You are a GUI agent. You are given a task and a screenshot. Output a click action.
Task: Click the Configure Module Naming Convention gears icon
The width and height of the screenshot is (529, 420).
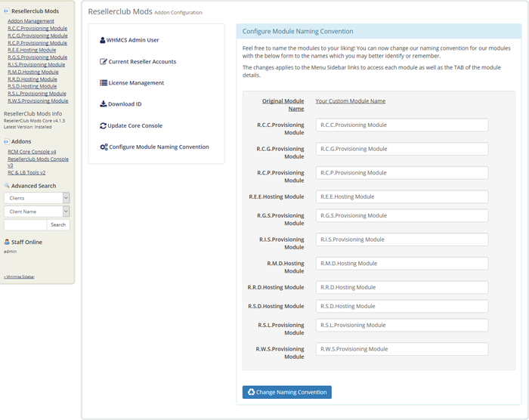(x=104, y=147)
